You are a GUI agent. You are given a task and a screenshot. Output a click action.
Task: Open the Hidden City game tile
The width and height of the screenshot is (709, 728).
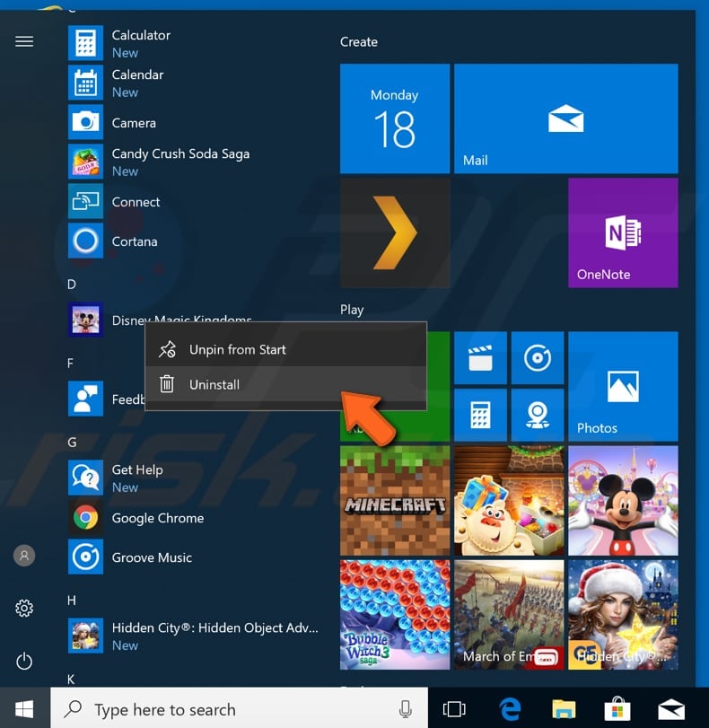623,615
